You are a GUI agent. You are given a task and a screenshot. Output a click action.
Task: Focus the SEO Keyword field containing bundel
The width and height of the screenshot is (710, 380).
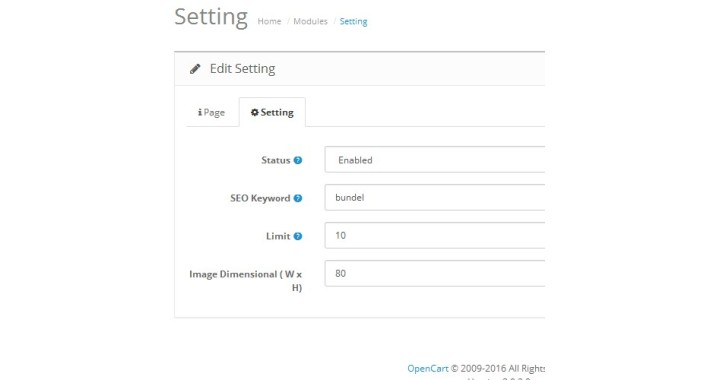click(435, 197)
